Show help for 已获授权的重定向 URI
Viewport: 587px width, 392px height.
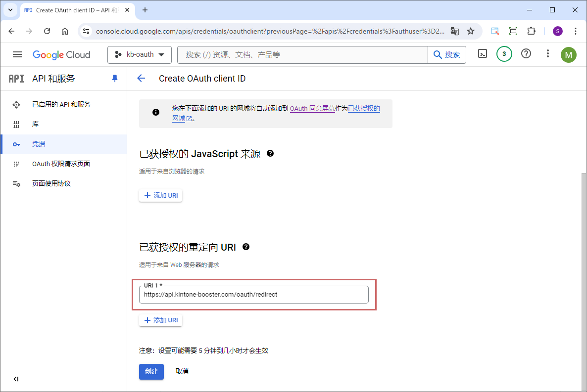[246, 247]
